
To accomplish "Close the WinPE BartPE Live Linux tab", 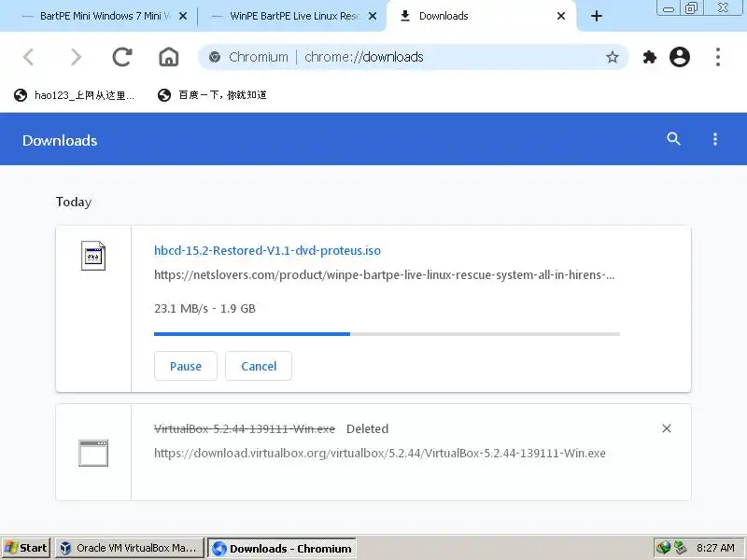I will tap(373, 16).
